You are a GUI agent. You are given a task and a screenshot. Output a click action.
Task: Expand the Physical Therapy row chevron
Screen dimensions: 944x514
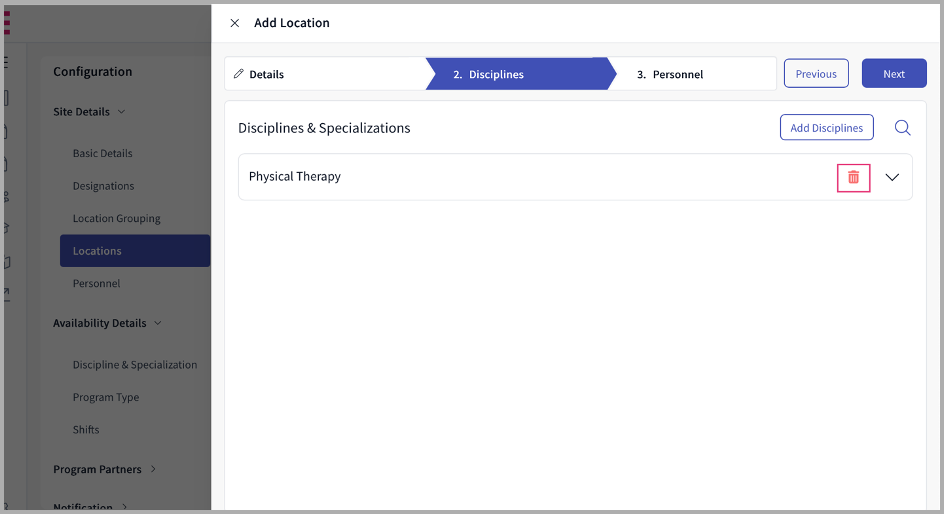tap(893, 177)
